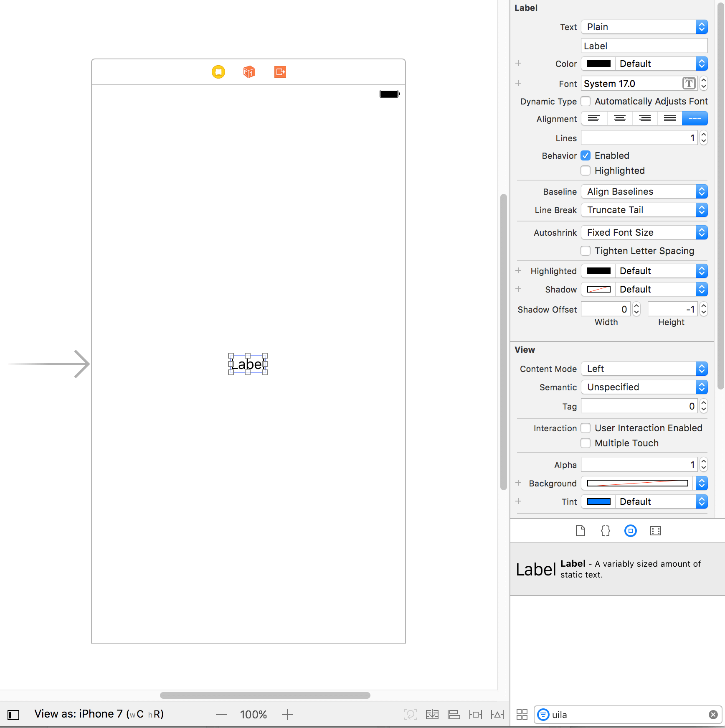Add variation for label Color
This screenshot has height=728, width=725.
click(x=518, y=63)
